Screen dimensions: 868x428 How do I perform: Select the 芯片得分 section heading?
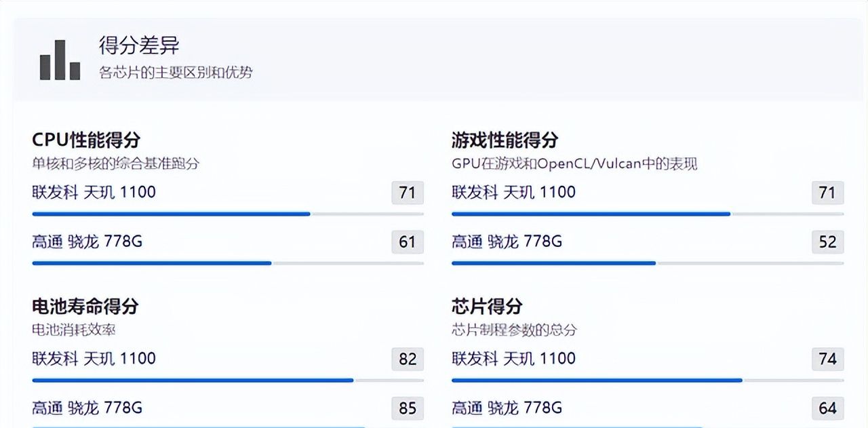[x=487, y=306]
